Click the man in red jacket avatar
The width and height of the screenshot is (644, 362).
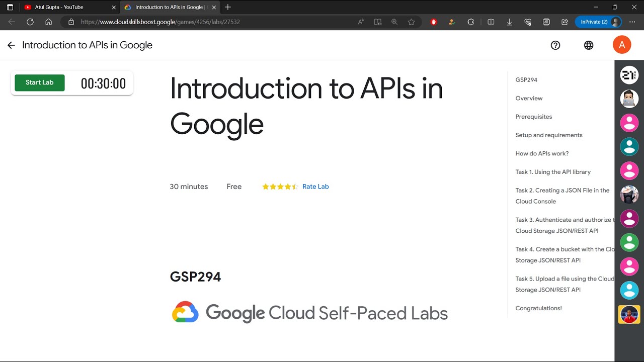point(629,314)
